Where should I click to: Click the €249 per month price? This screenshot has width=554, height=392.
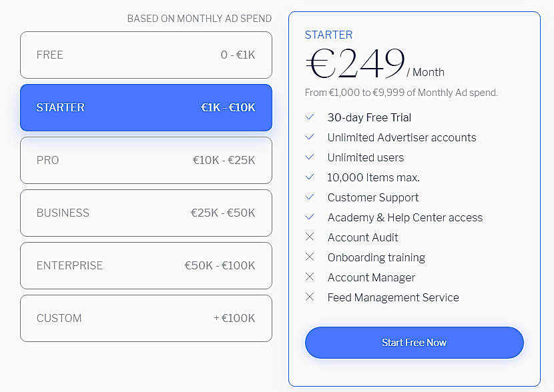(354, 63)
